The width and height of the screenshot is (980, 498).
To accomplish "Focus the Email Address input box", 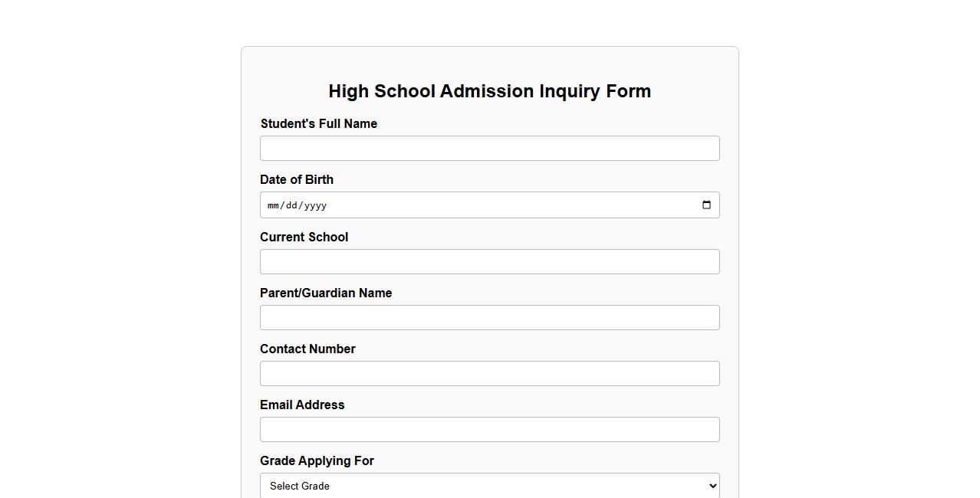I will coord(489,429).
